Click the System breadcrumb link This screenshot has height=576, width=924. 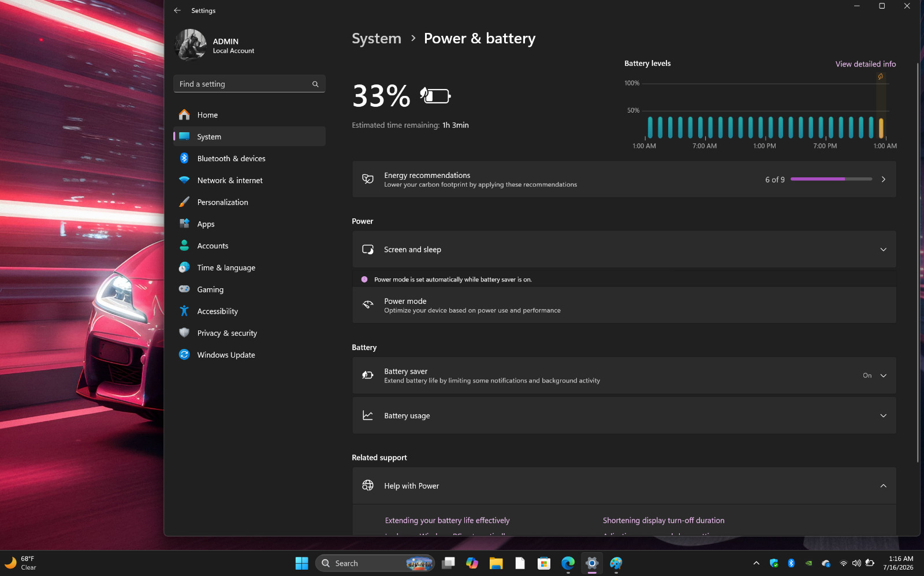tap(377, 38)
